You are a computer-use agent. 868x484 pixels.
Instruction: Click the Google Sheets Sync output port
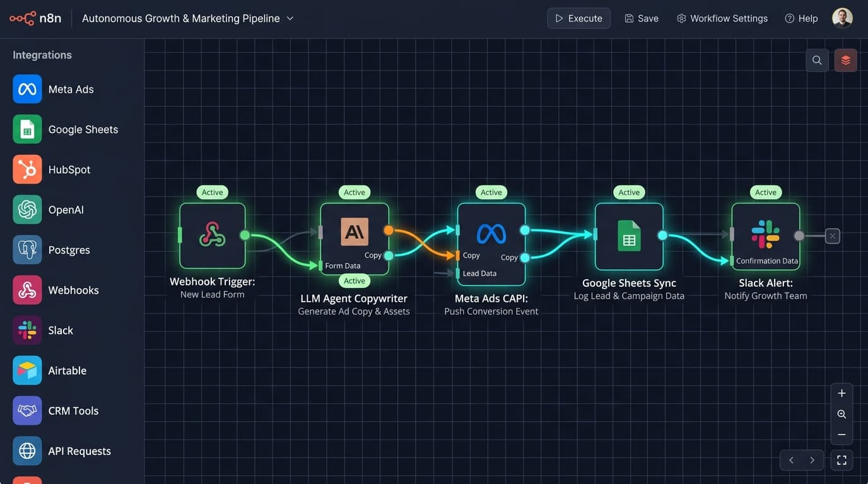[662, 235]
